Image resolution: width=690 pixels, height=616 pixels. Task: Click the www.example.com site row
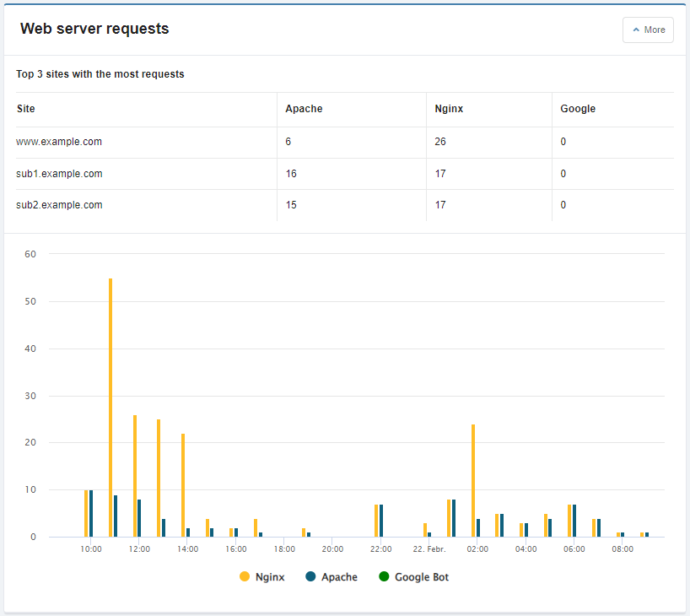(x=59, y=142)
